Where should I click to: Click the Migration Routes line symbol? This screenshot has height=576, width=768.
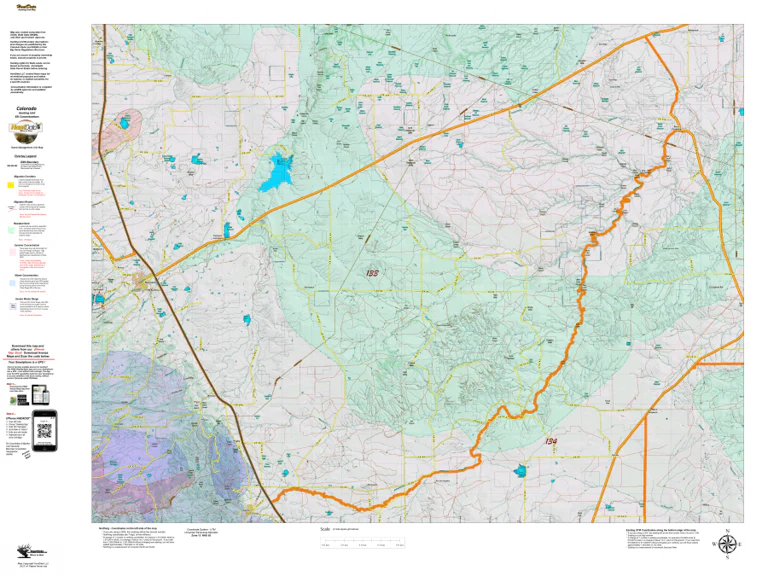11,208
